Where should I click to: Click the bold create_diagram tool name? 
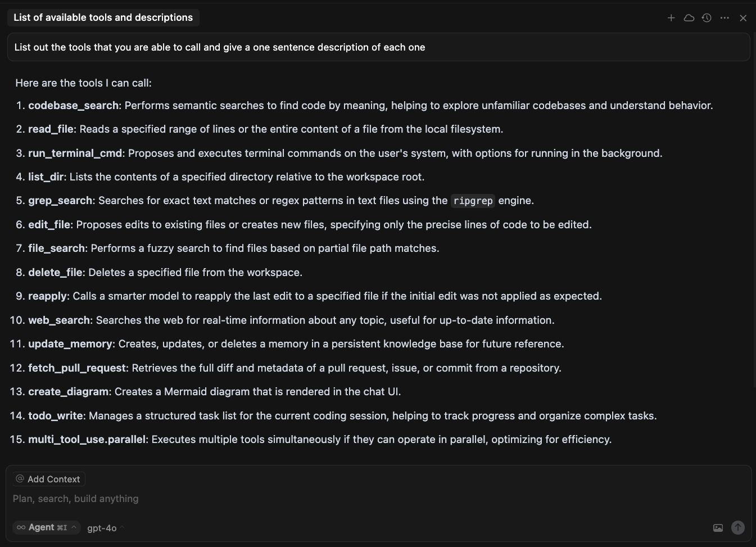(69, 392)
